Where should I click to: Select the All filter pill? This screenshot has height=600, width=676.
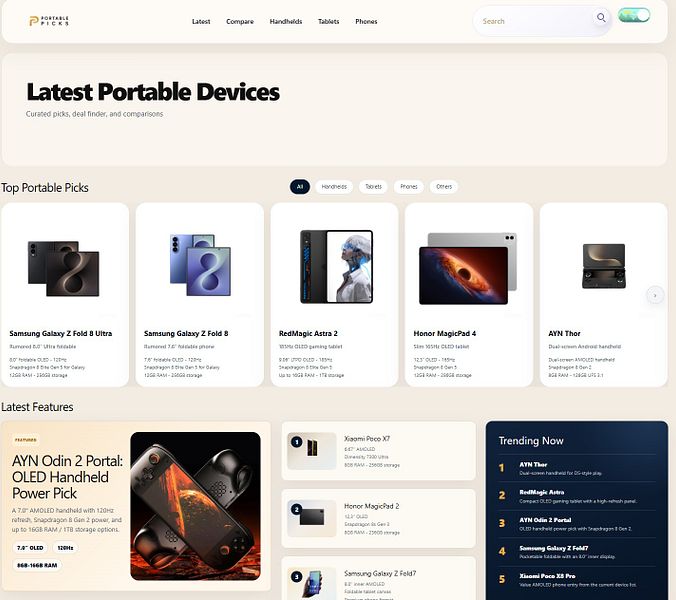click(x=300, y=187)
